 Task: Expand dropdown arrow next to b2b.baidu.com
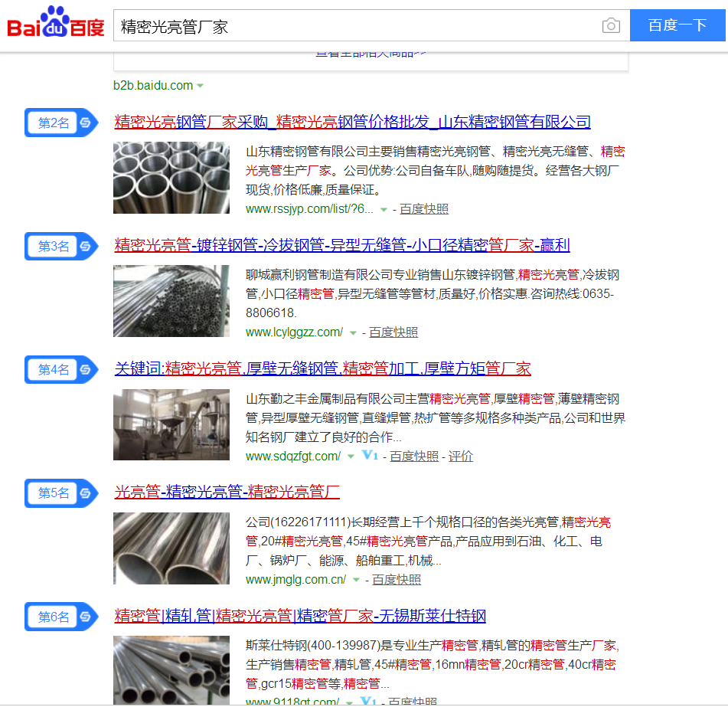[200, 86]
